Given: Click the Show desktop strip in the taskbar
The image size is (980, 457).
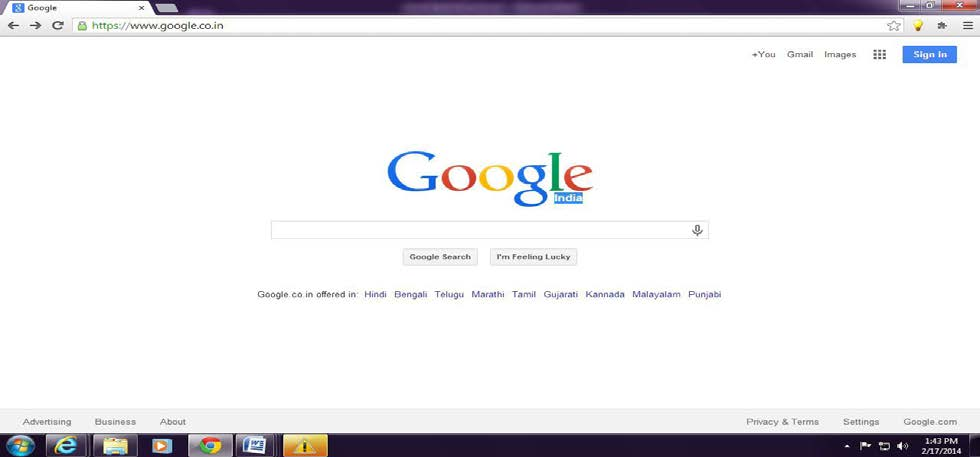Looking at the screenshot, I should click(974, 446).
